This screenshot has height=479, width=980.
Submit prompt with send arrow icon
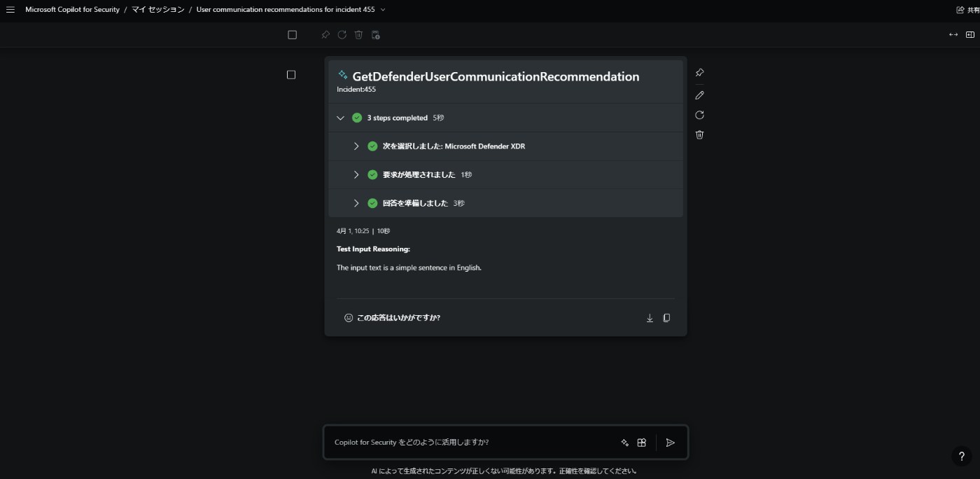click(671, 443)
